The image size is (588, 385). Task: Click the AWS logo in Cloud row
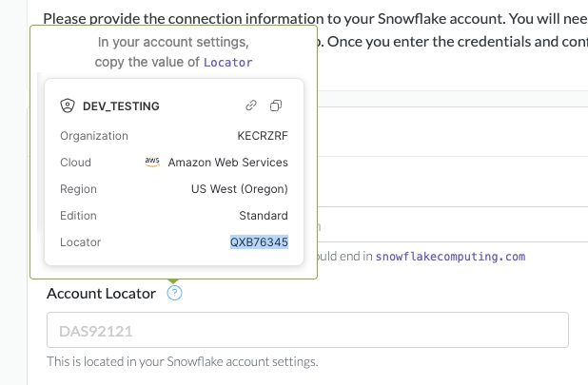coord(152,162)
